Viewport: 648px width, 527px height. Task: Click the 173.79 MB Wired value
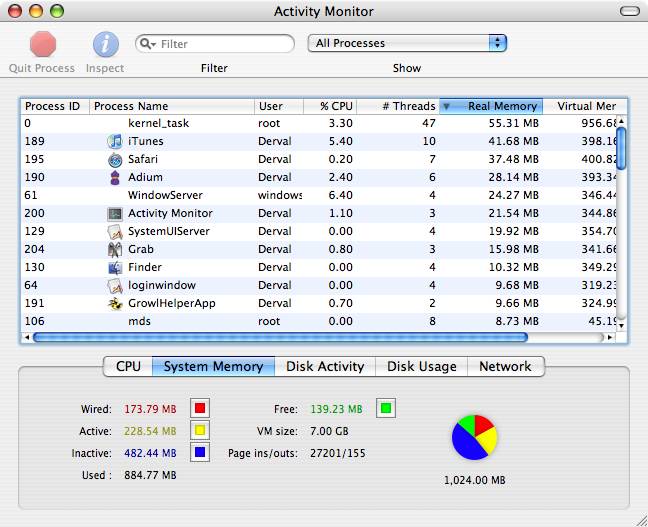150,409
